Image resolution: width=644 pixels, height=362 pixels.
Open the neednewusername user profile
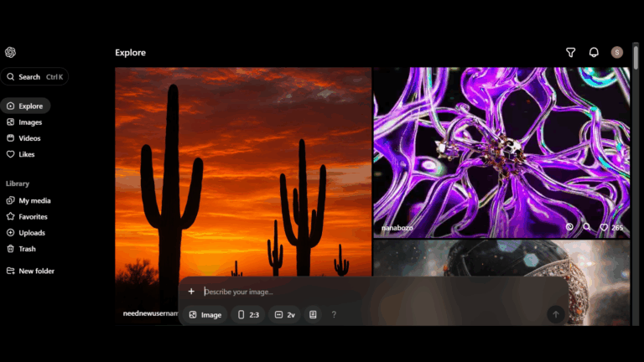[x=150, y=313]
